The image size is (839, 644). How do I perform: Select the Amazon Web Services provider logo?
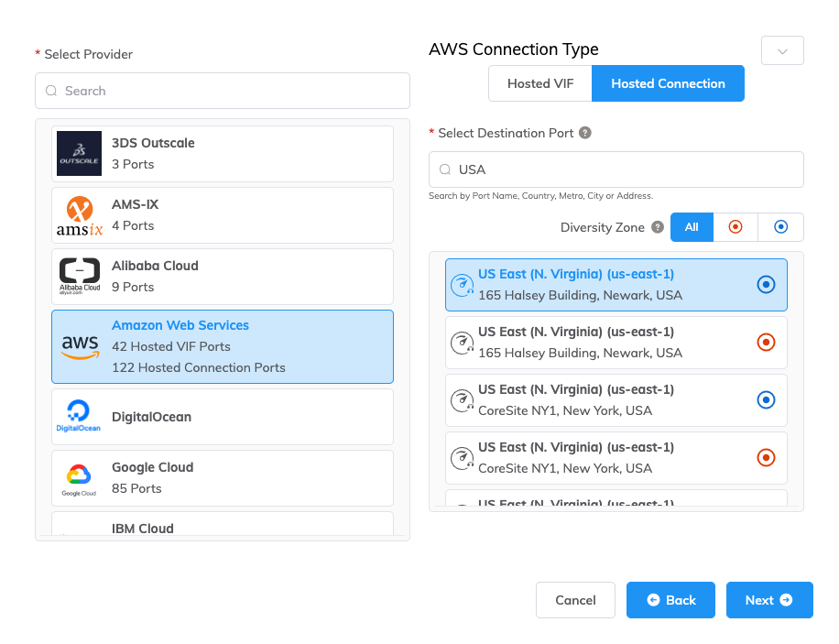pyautogui.click(x=79, y=346)
